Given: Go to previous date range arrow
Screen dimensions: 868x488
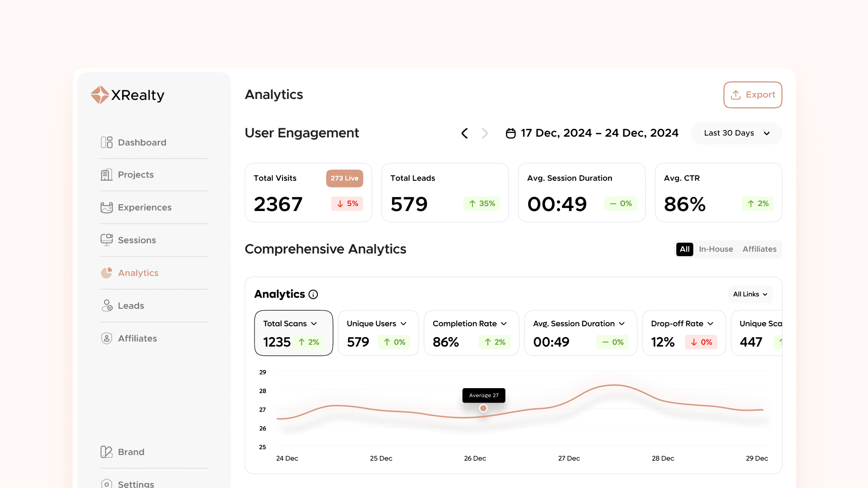Looking at the screenshot, I should pyautogui.click(x=464, y=133).
